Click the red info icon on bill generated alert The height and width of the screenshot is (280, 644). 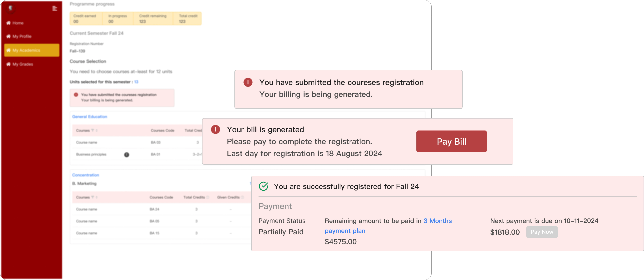(x=215, y=129)
